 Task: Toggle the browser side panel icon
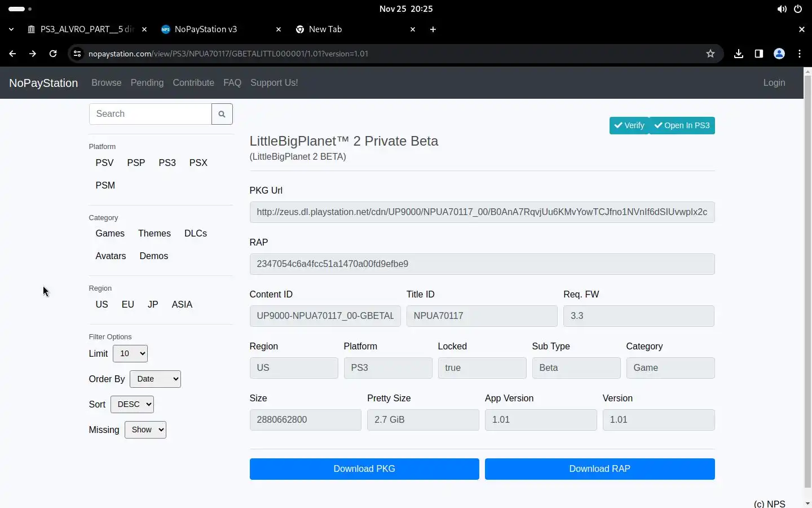coord(759,54)
